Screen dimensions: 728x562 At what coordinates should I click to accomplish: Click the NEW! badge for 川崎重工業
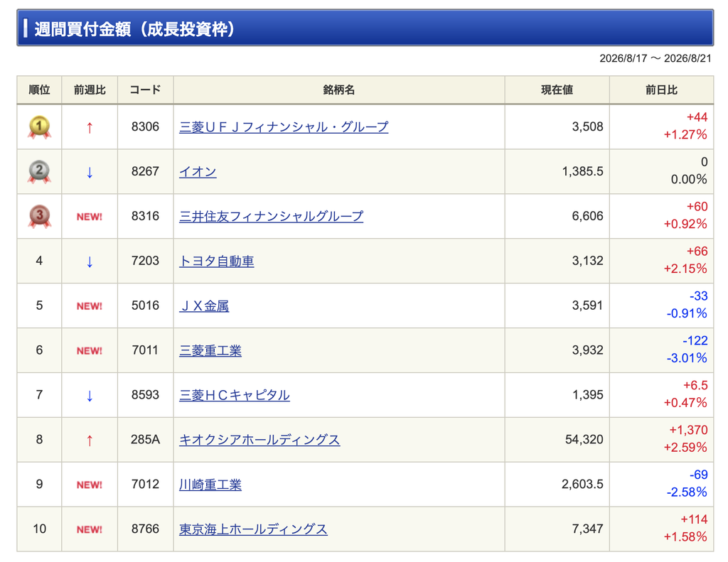pyautogui.click(x=90, y=485)
